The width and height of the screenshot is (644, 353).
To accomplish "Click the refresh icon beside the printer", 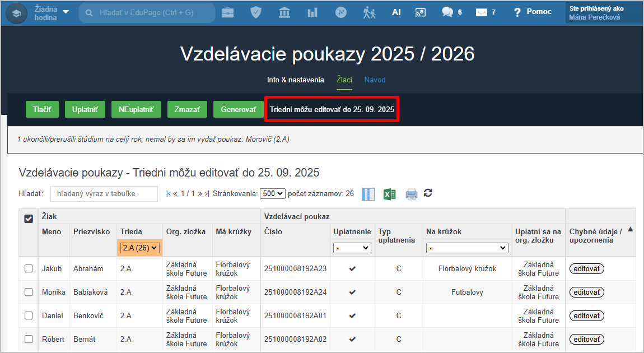I will tap(428, 193).
